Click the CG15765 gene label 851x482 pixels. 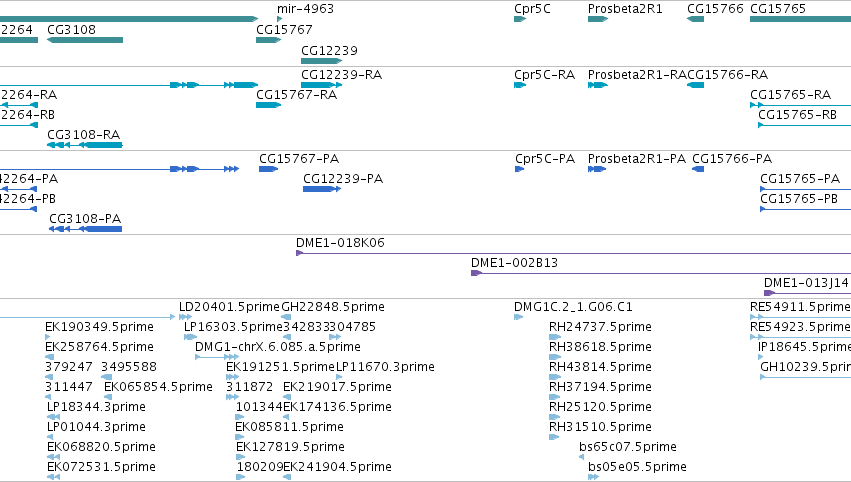click(778, 9)
